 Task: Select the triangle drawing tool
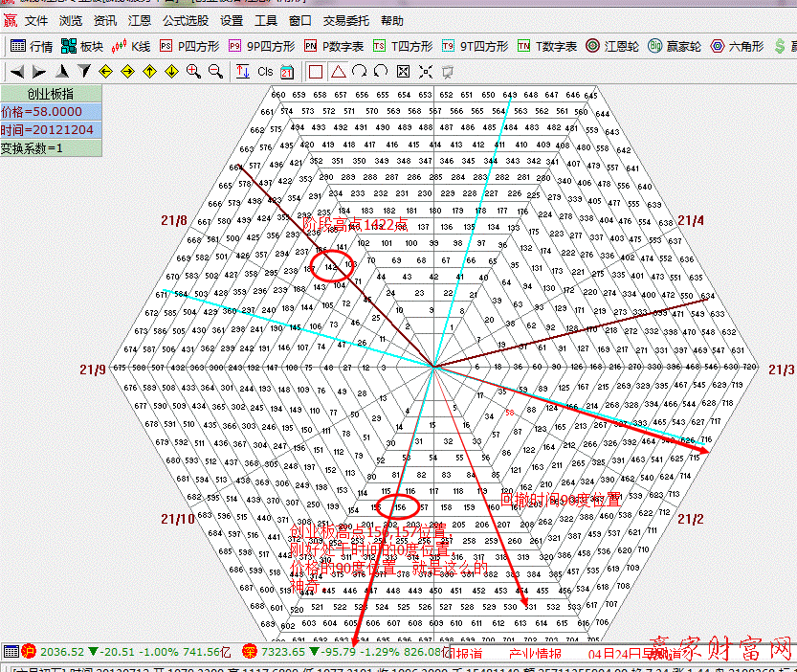(338, 71)
